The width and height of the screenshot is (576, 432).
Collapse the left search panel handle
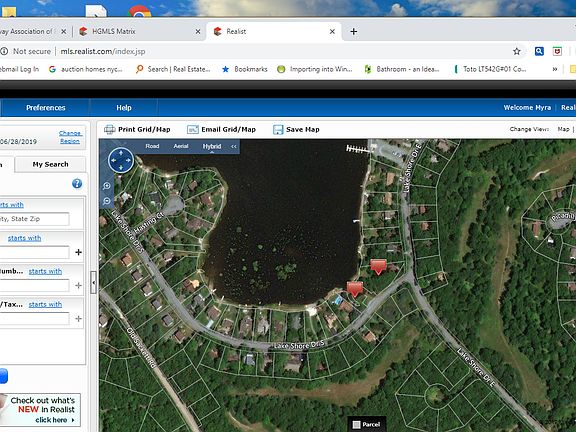click(93, 282)
